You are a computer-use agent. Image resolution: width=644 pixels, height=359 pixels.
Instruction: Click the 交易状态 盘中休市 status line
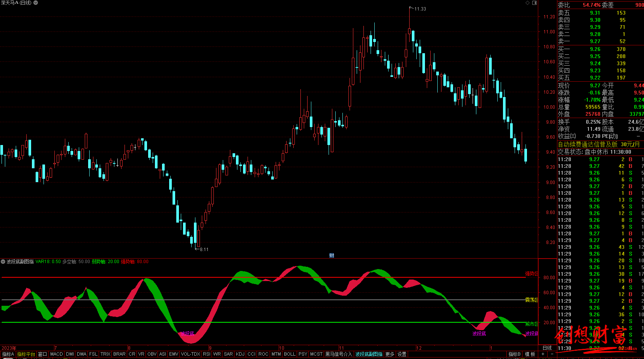(594, 152)
